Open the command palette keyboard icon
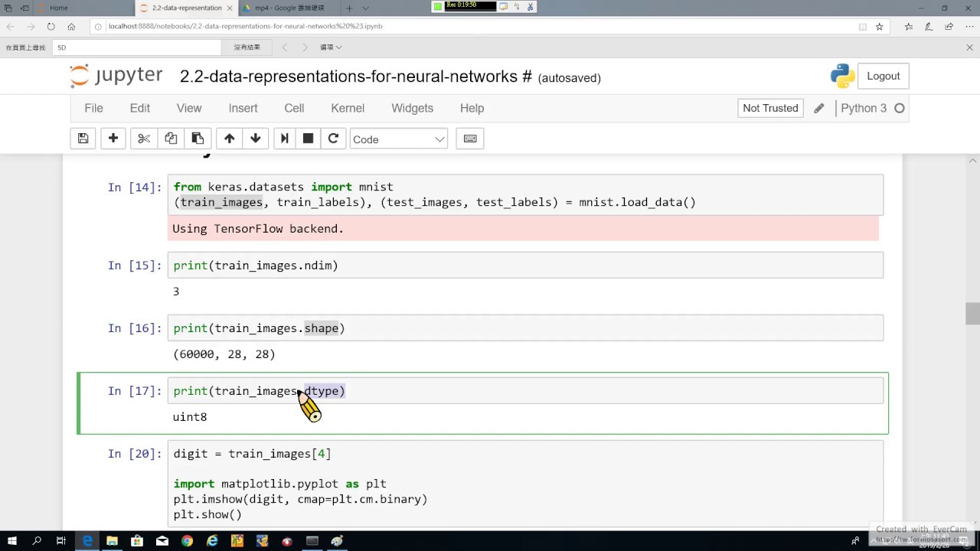Screen dimensions: 980x551 470,139
